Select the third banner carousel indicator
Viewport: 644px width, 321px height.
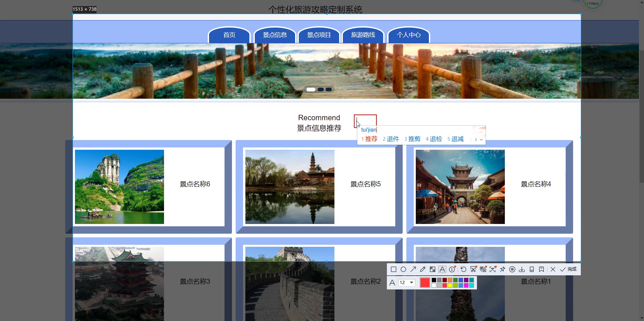tap(329, 89)
